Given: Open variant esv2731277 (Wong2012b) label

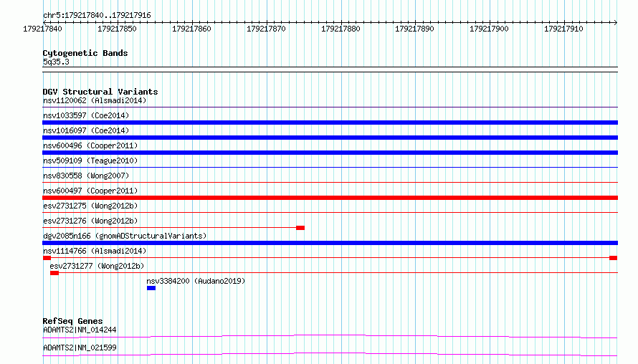Looking at the screenshot, I should coord(97,266).
